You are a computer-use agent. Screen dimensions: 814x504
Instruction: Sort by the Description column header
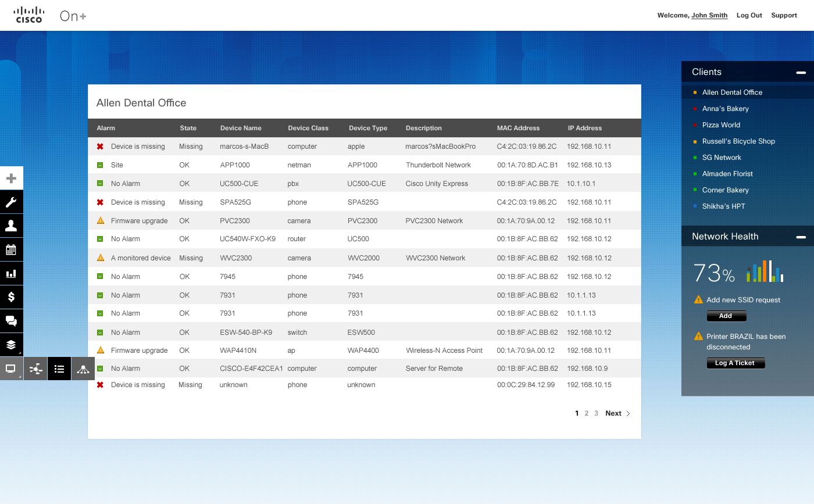pyautogui.click(x=424, y=128)
